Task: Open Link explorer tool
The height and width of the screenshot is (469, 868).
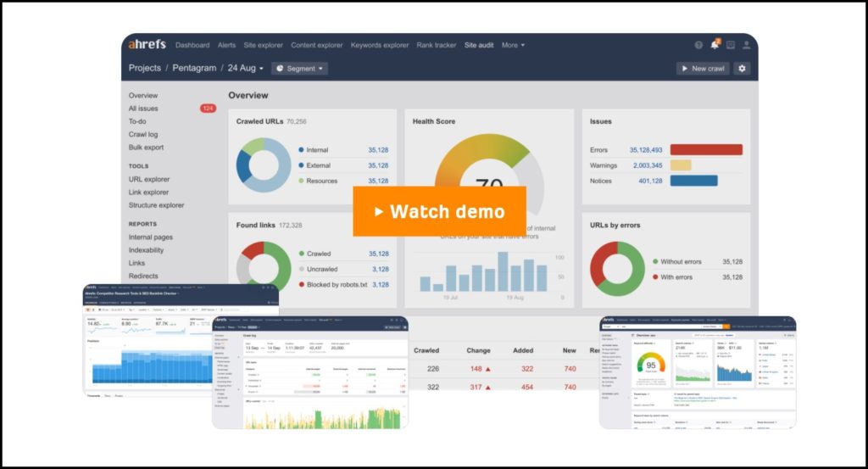Action: tap(148, 193)
